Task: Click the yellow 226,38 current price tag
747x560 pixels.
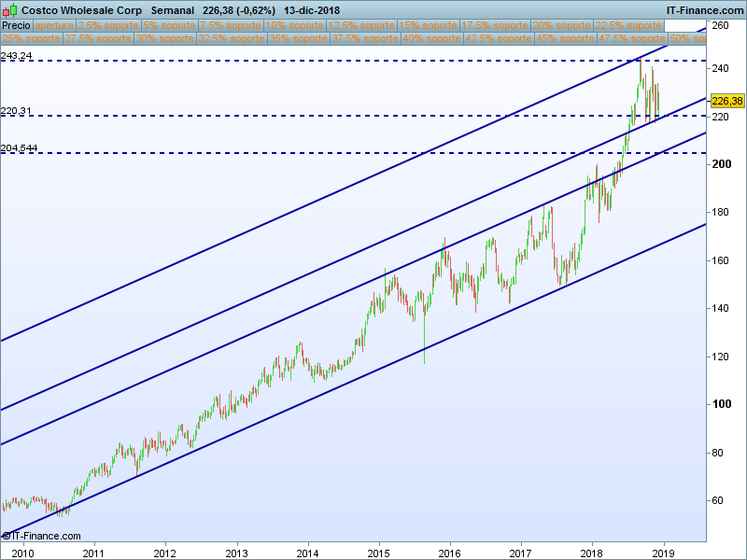Action: coord(727,101)
